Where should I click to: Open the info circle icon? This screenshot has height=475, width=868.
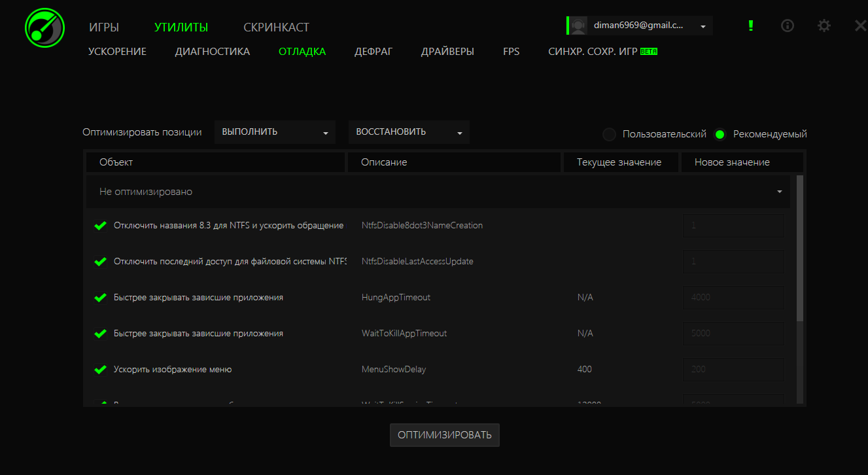click(x=788, y=26)
